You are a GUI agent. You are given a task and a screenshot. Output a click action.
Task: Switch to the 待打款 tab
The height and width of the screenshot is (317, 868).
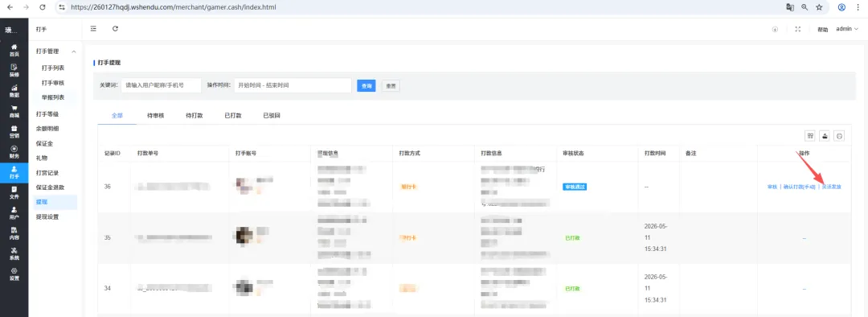194,116
